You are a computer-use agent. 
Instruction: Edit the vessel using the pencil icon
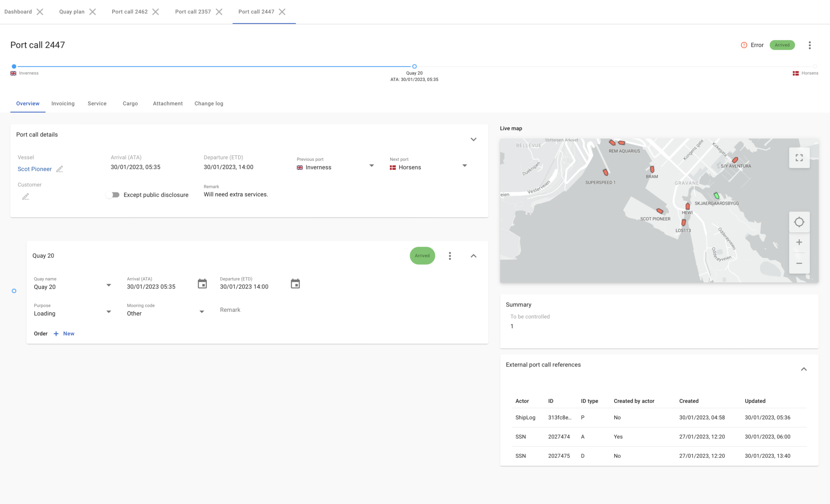pos(59,169)
